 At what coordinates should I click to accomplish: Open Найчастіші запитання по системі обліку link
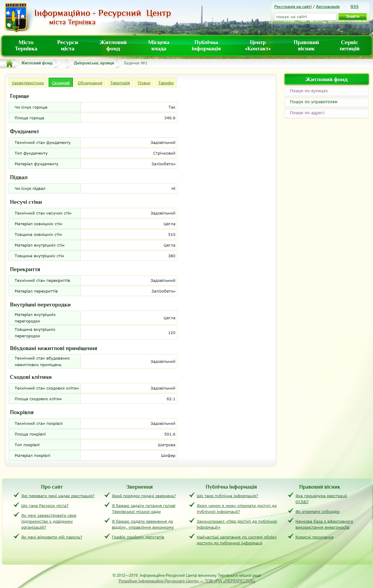(237, 540)
